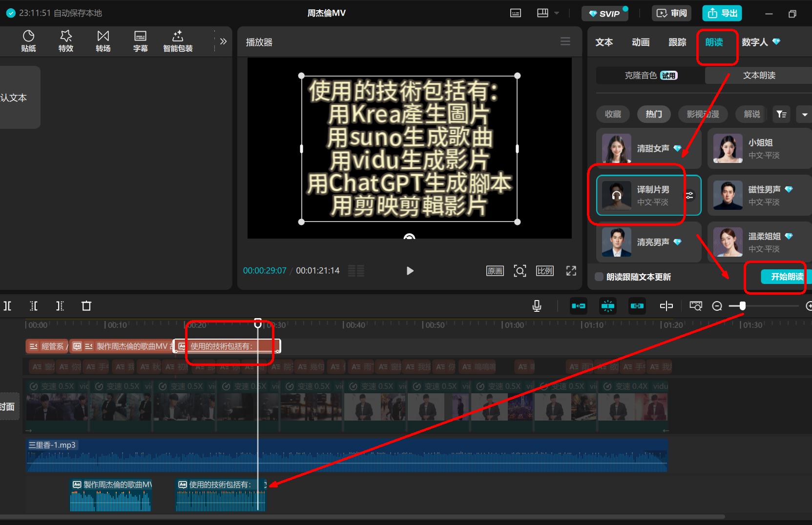Click the timeline zoom slider handle
This screenshot has width=812, height=525.
point(742,306)
